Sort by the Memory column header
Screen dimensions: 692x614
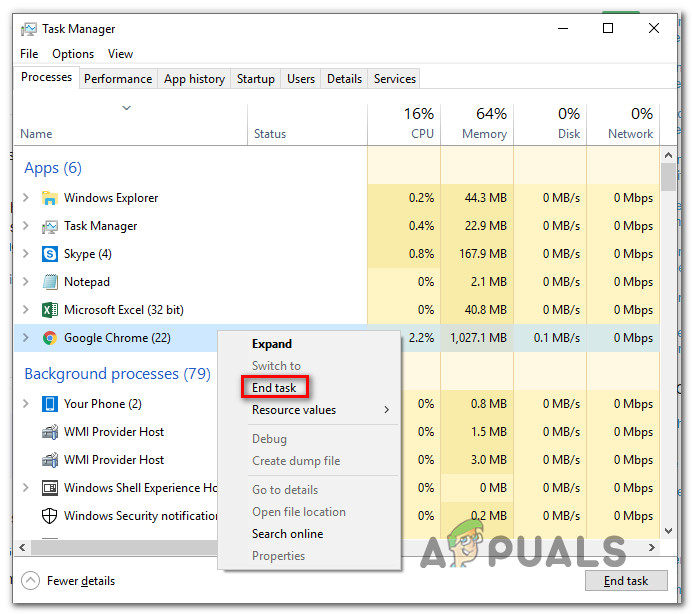click(477, 124)
